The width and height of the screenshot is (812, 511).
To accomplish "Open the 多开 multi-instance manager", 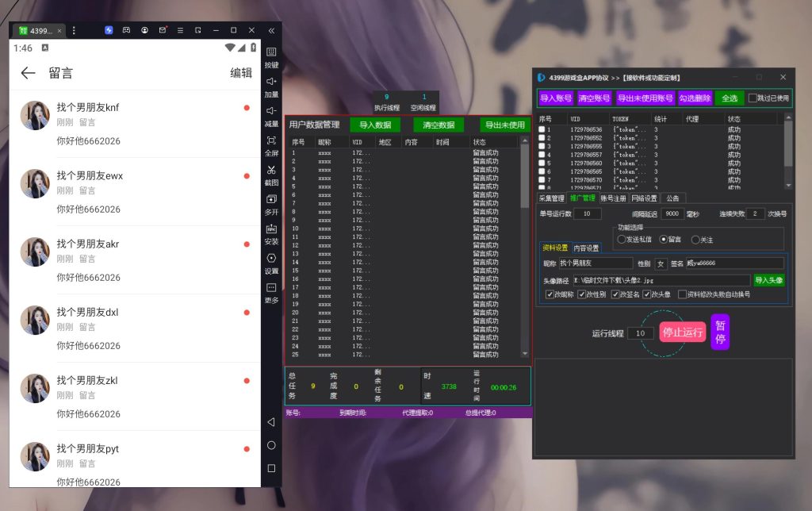I will point(271,199).
